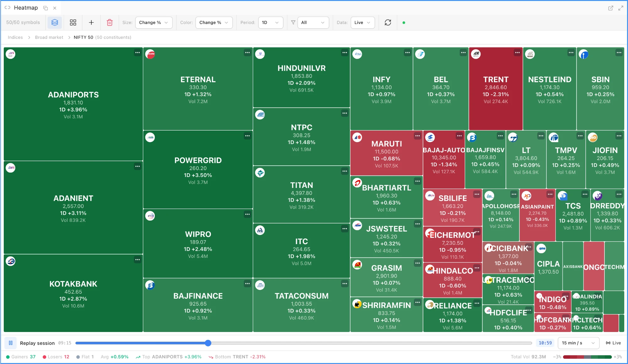
Task: Click the 50/50 symbols counter
Action: tap(23, 23)
